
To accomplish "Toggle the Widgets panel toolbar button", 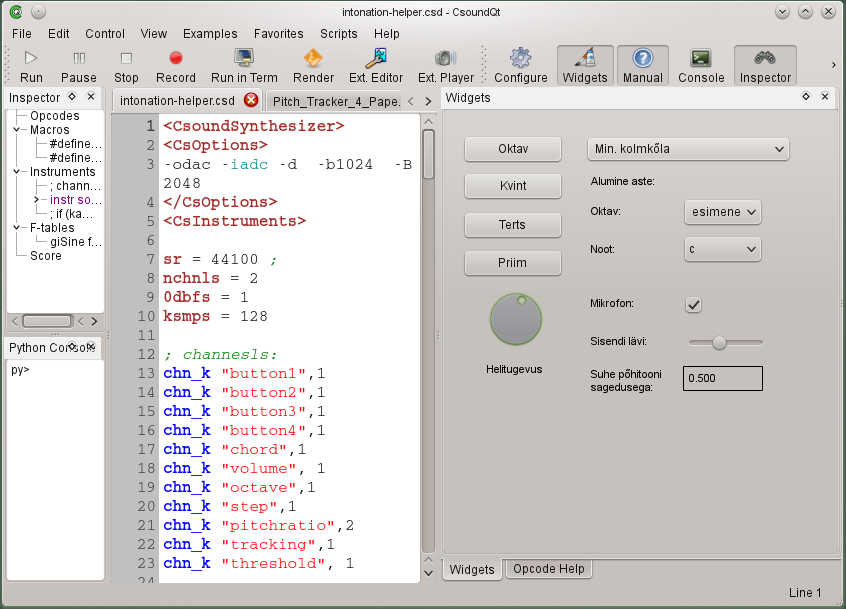I will click(x=585, y=66).
